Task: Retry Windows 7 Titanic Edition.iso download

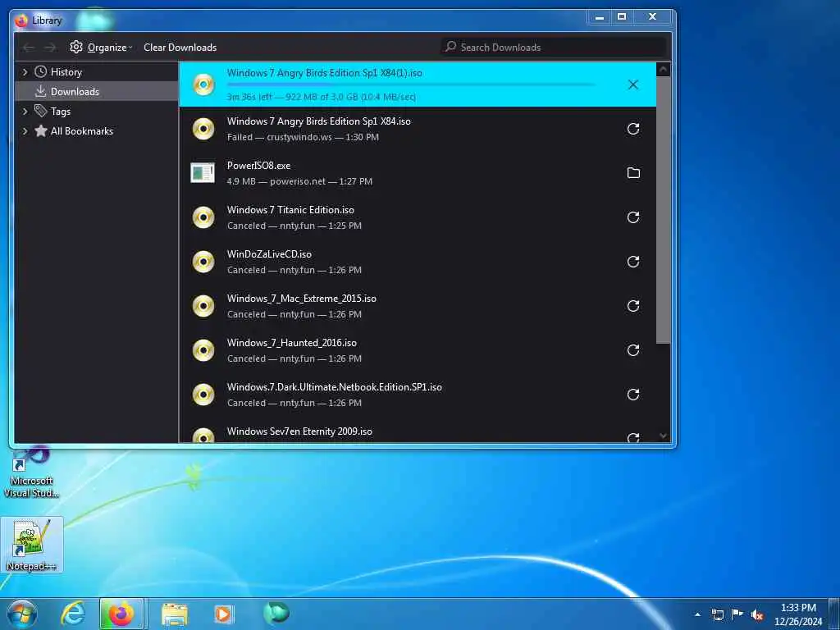Action: tap(633, 217)
